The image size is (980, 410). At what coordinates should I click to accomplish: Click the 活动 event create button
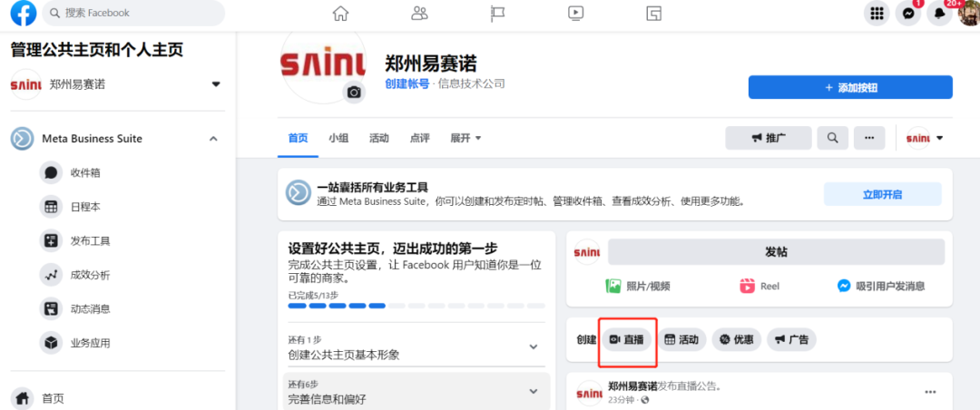pos(681,340)
